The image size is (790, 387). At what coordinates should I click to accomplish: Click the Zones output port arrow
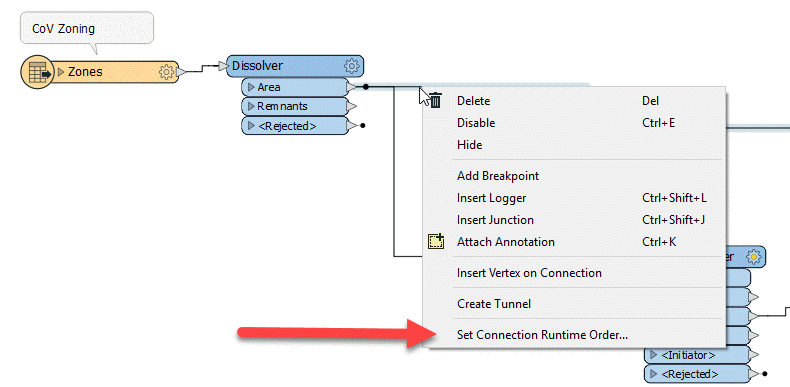181,72
